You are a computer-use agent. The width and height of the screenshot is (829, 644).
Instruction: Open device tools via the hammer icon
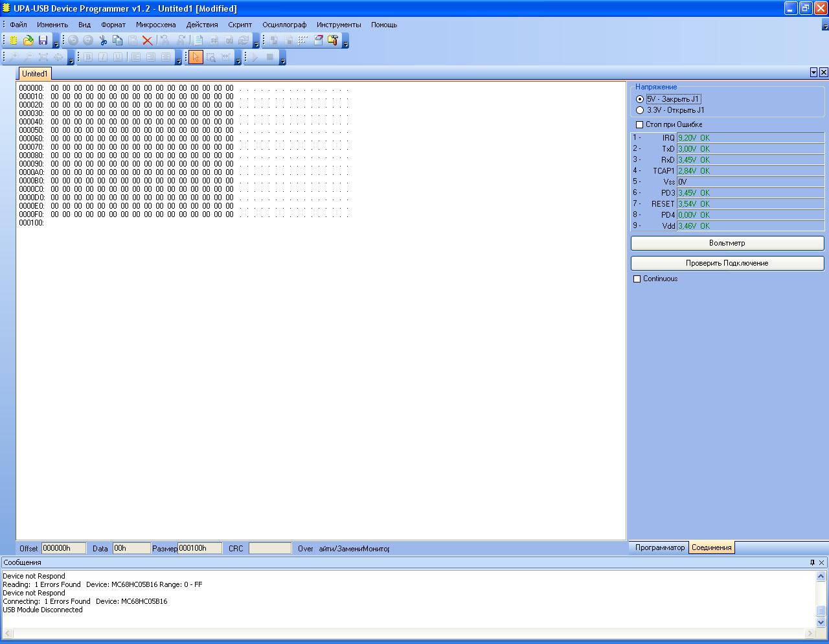pos(333,40)
